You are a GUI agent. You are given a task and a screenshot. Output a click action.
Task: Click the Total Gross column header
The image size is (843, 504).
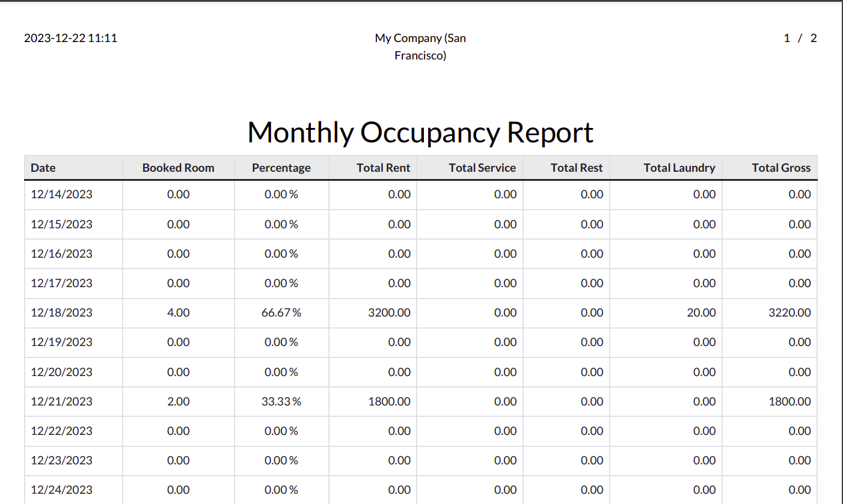pos(780,168)
